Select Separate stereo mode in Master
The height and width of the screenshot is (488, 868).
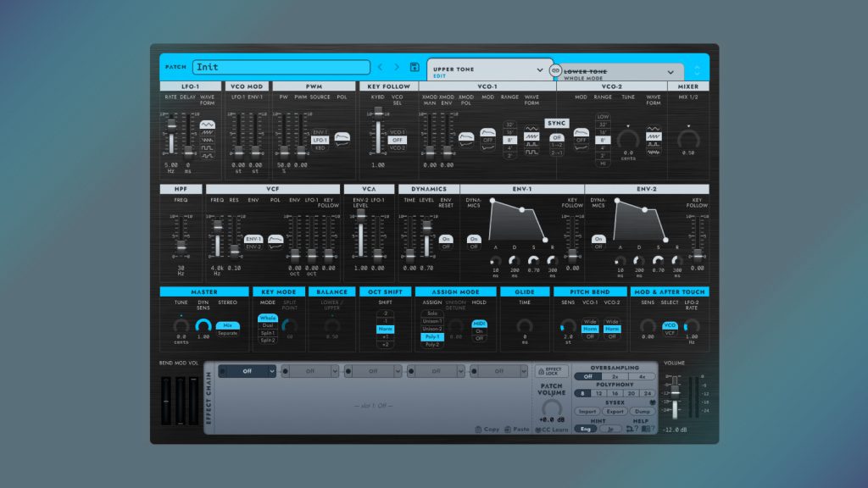click(227, 333)
